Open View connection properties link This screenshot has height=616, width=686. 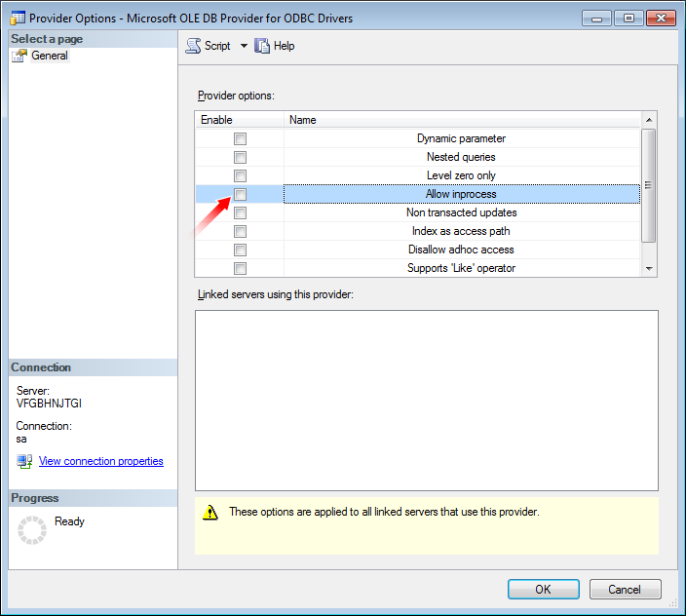click(101, 461)
